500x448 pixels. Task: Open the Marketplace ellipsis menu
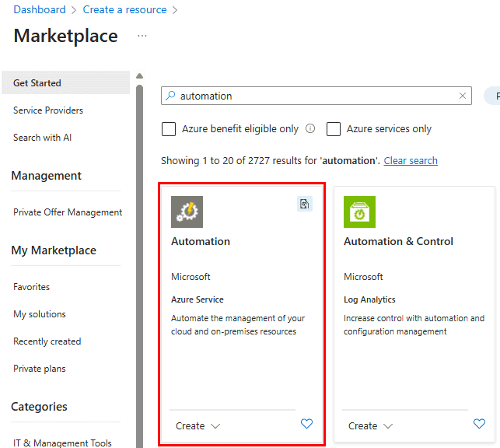point(142,36)
